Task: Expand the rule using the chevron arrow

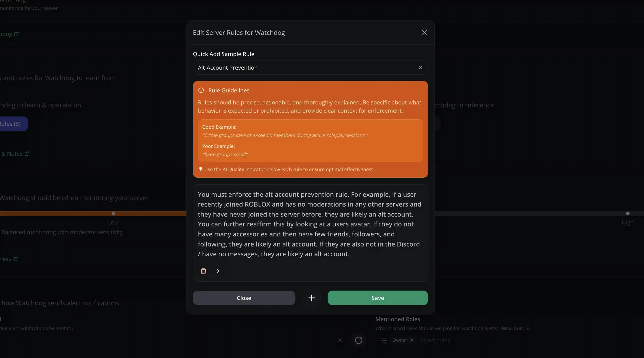Action: (x=218, y=271)
